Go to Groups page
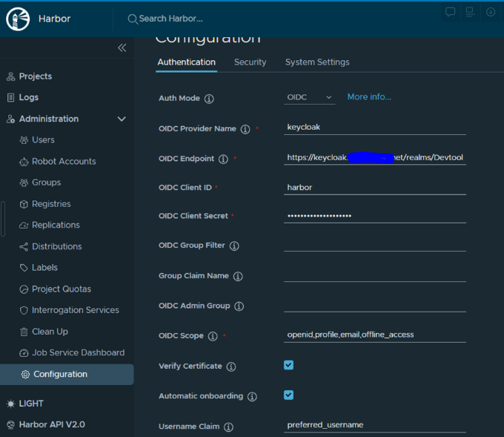The height and width of the screenshot is (437, 504). click(46, 183)
